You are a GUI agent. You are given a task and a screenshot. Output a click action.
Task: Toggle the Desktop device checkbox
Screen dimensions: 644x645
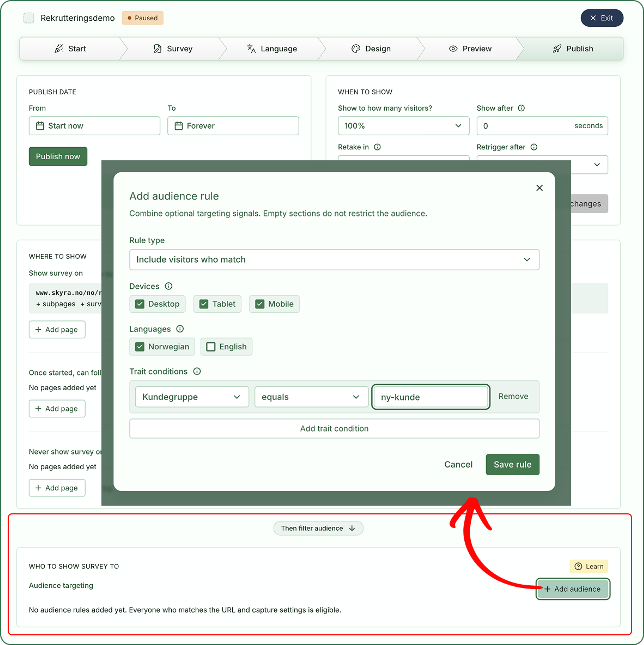(140, 304)
